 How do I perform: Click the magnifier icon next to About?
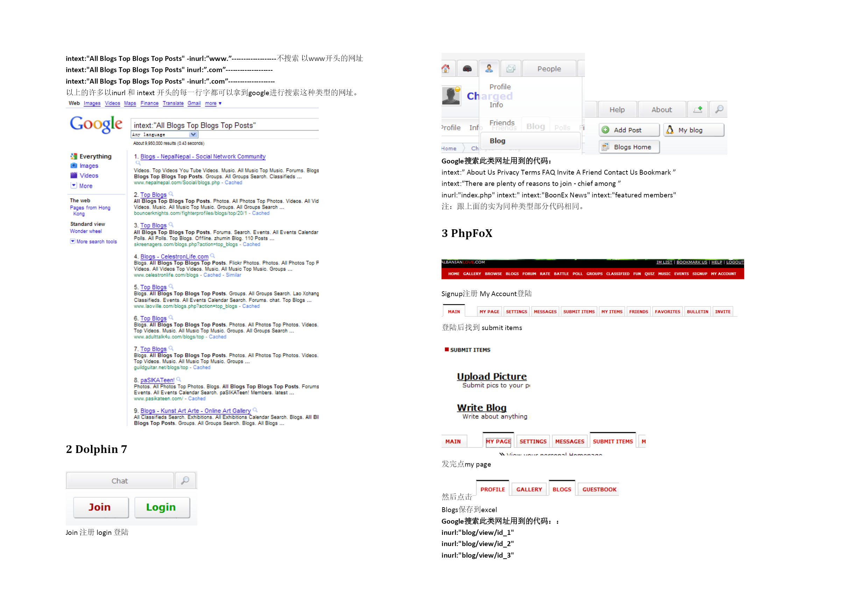719,109
